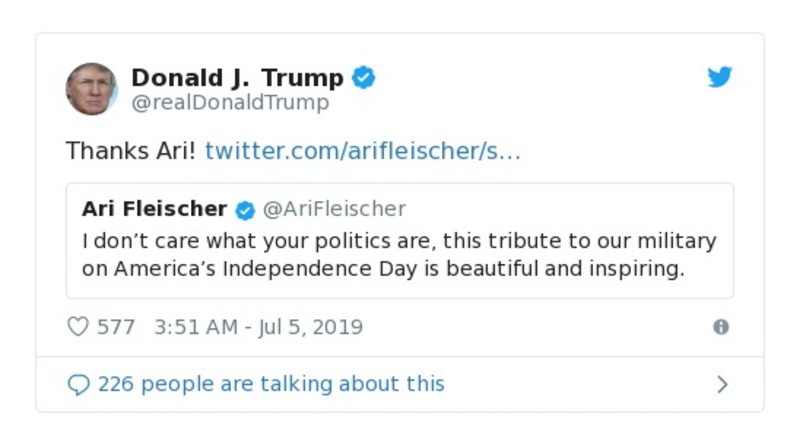Viewport: 800px width, 445px height.
Task: Open the @realDonaldTrump handle link
Action: (230, 103)
